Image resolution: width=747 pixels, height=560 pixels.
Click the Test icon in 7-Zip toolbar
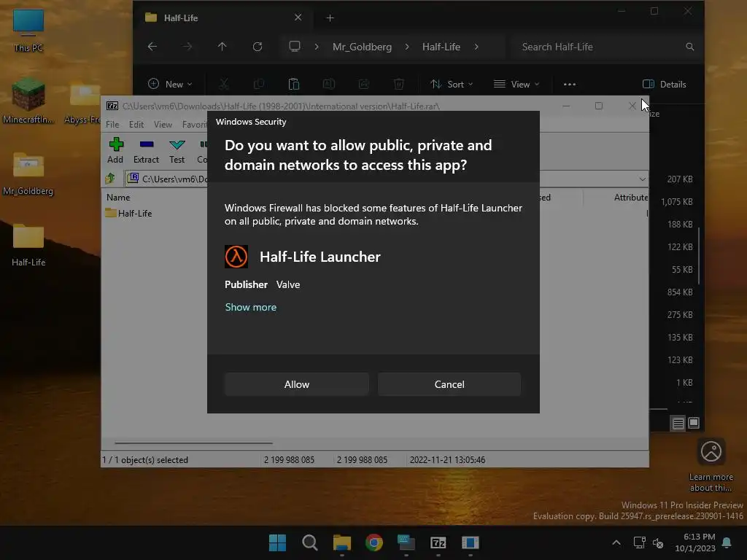coord(177,151)
